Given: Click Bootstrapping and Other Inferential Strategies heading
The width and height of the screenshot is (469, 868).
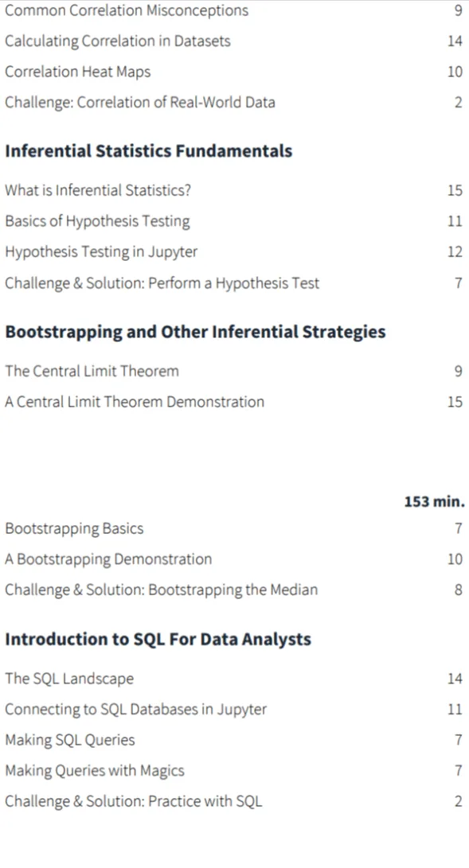Looking at the screenshot, I should coord(195,332).
